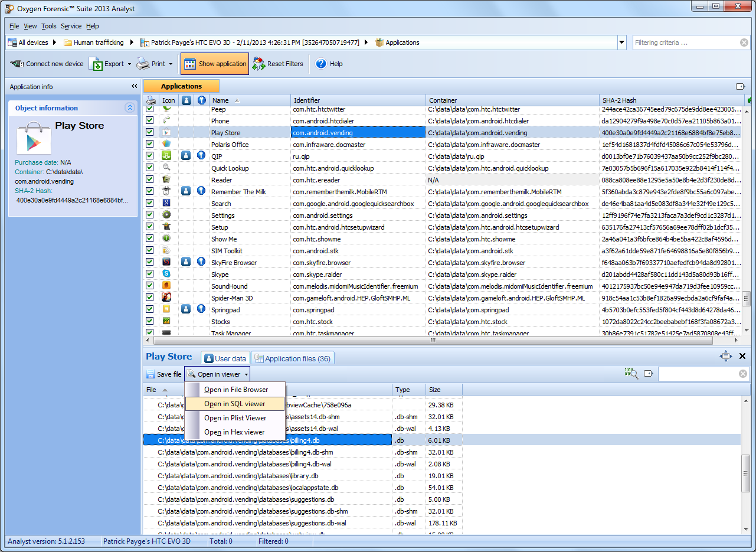Toggle the Polaris Office checkbox
Screen dimensions: 756x552
(x=150, y=145)
